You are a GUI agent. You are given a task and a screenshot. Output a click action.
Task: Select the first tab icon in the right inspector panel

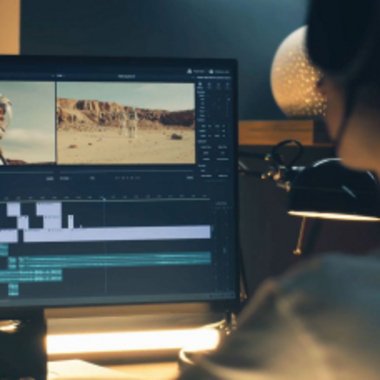tap(200, 86)
